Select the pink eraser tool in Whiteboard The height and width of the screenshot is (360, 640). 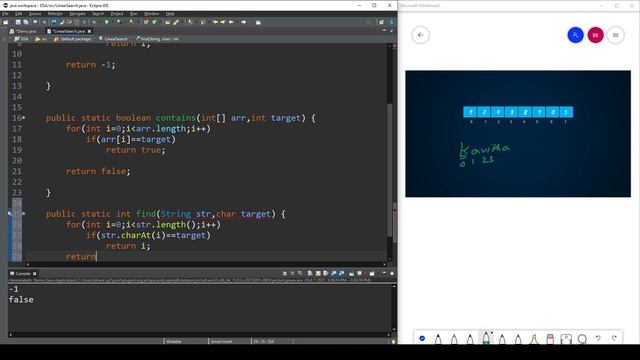550,339
